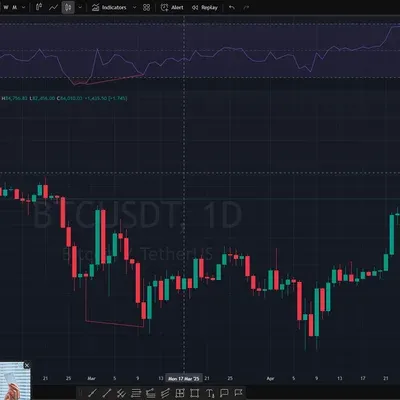
Task: Select the W weekly interval
Action: tap(6, 7)
